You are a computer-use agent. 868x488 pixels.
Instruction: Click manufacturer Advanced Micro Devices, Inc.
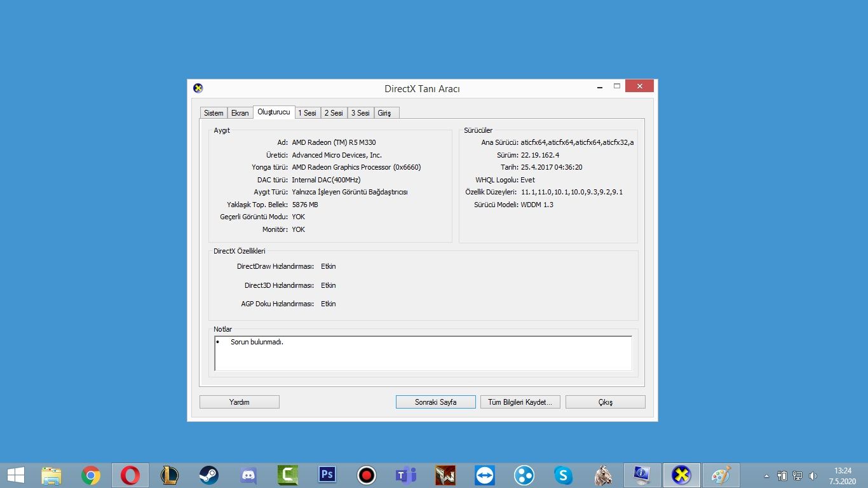(337, 155)
